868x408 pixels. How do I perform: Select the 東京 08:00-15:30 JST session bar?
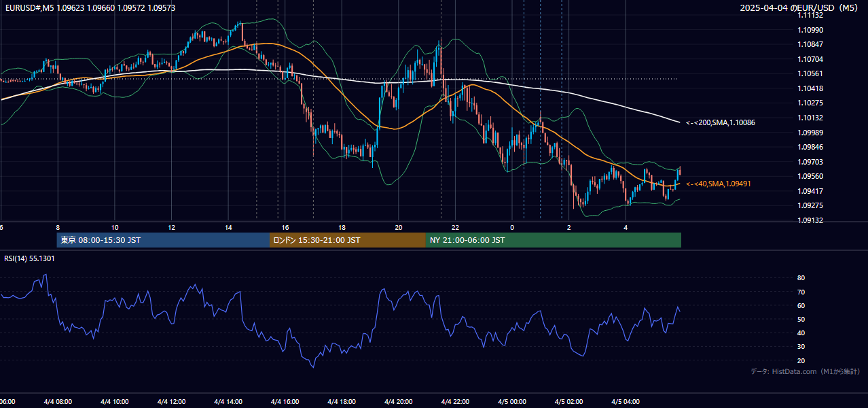click(163, 240)
